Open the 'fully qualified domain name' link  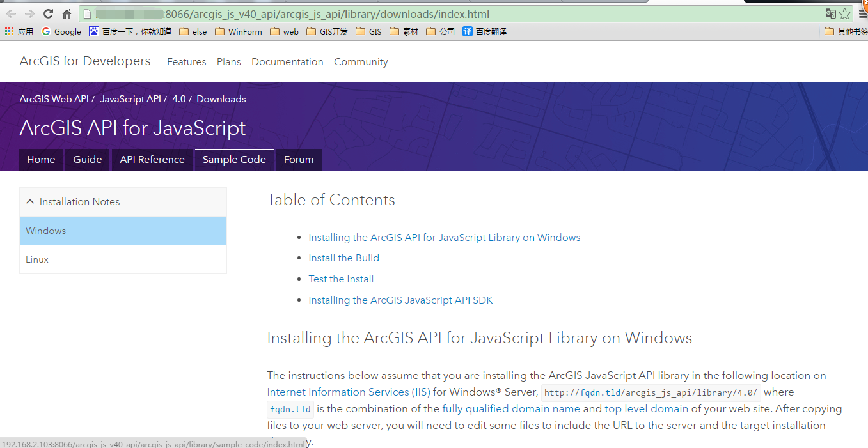511,409
